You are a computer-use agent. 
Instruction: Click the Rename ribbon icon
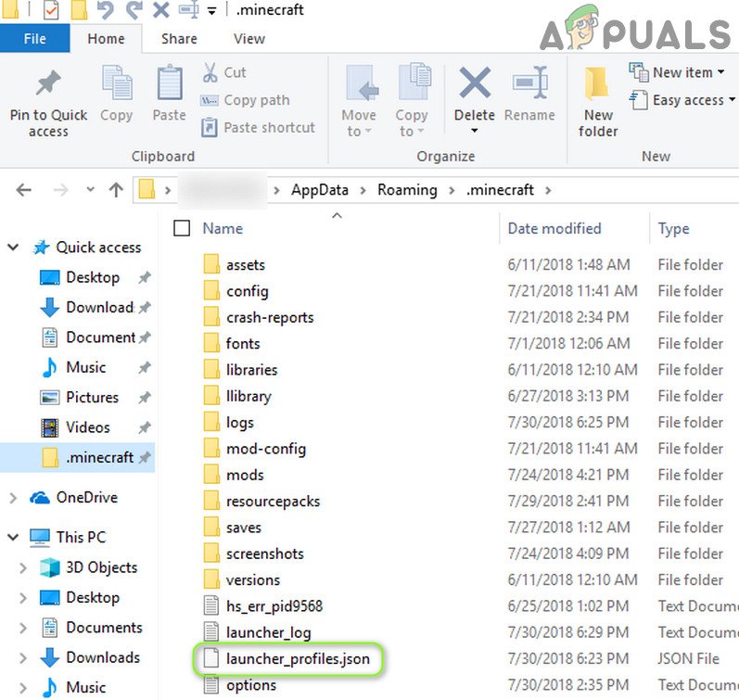point(530,82)
